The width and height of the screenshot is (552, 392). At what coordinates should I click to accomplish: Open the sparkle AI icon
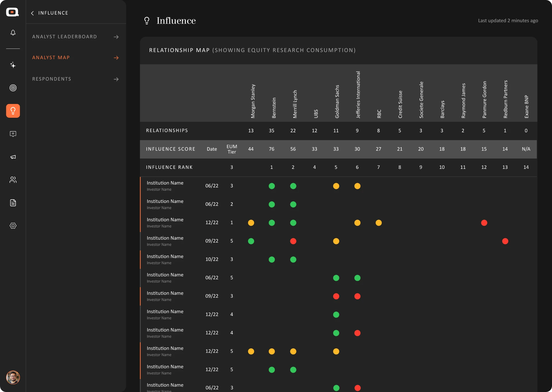click(x=13, y=65)
